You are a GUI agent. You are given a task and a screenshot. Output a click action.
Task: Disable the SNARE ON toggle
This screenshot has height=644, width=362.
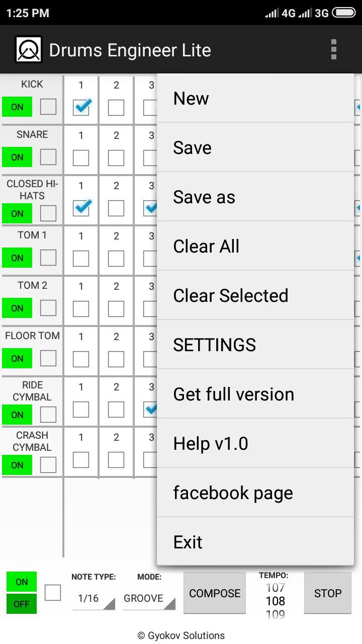(x=17, y=157)
